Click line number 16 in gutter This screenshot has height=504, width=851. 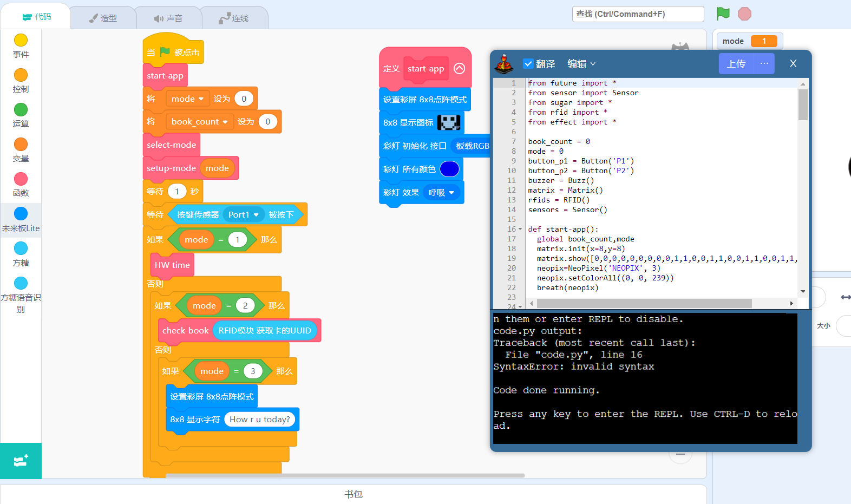click(x=511, y=230)
